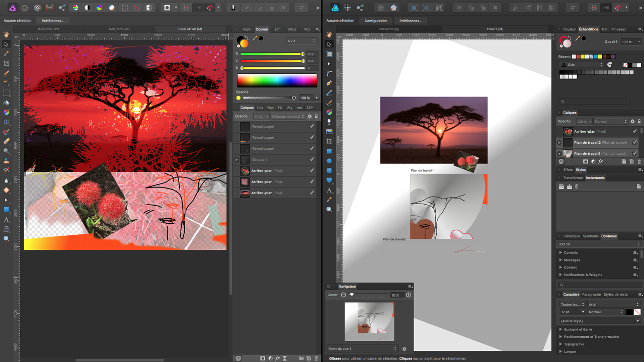
Task: Open the iOS 10 assets dropdown
Action: coord(599,244)
